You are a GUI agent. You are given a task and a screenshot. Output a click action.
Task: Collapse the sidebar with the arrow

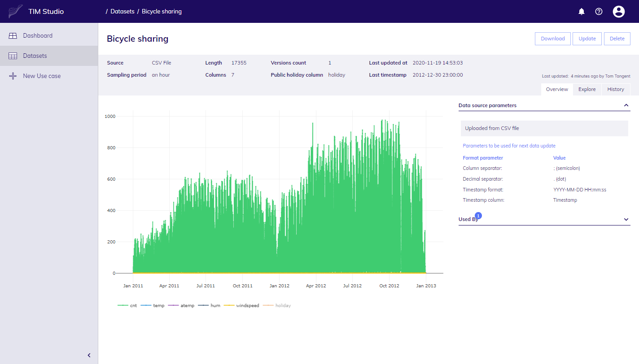[89, 355]
